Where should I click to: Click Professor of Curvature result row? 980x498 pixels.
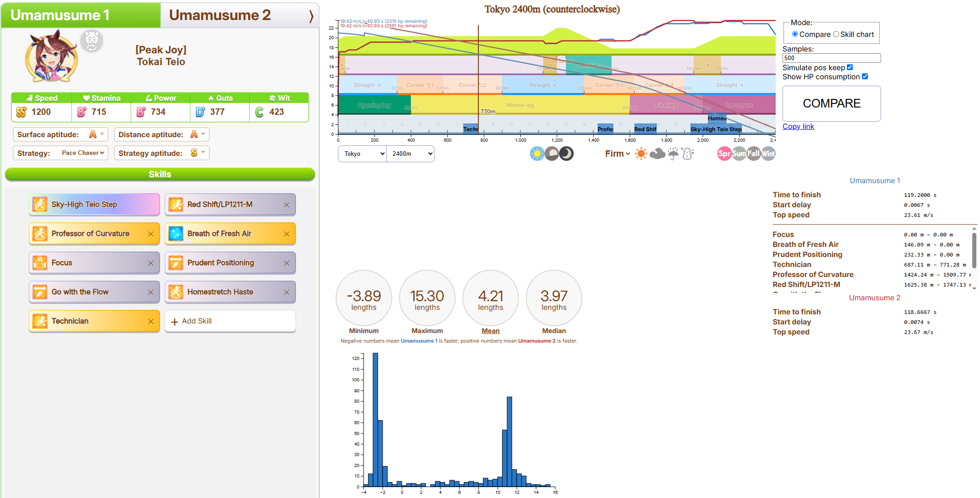click(x=871, y=275)
